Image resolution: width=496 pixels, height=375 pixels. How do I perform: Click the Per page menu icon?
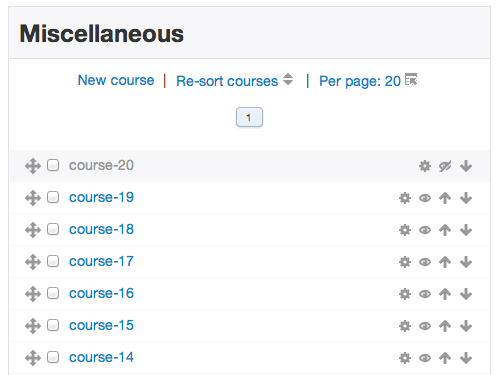point(411,79)
